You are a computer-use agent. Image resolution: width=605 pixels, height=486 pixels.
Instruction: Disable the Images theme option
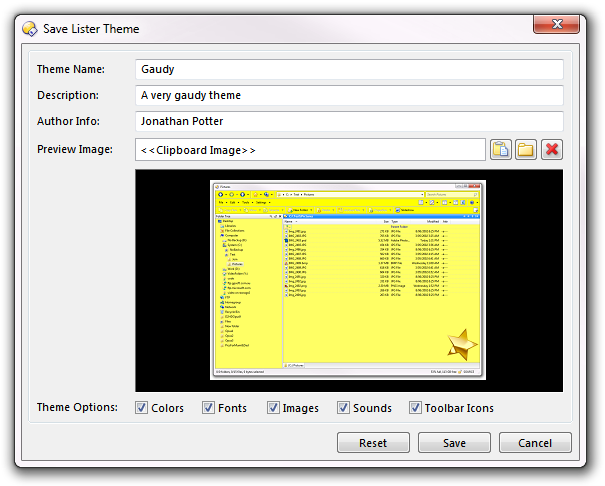[x=274, y=408]
